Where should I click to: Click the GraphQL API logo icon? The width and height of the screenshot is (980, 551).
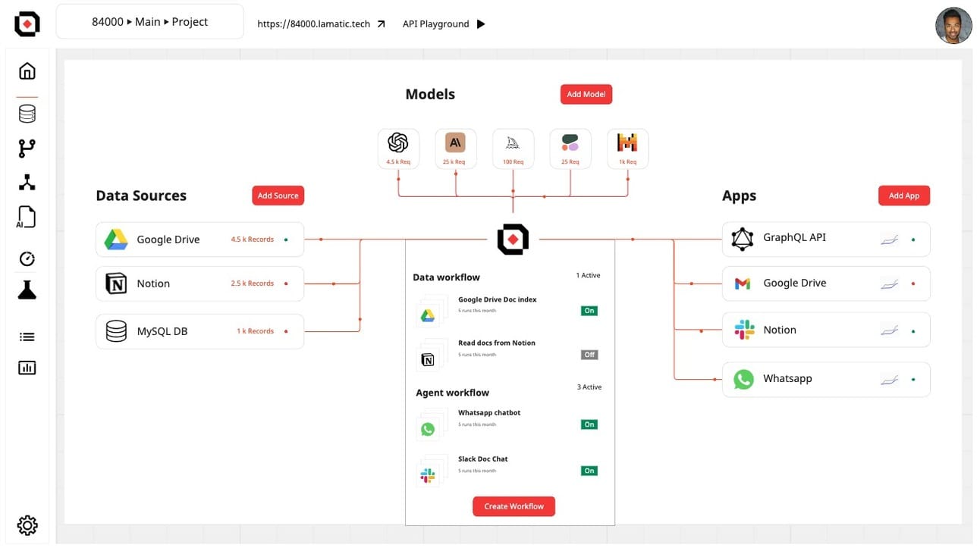click(x=743, y=239)
